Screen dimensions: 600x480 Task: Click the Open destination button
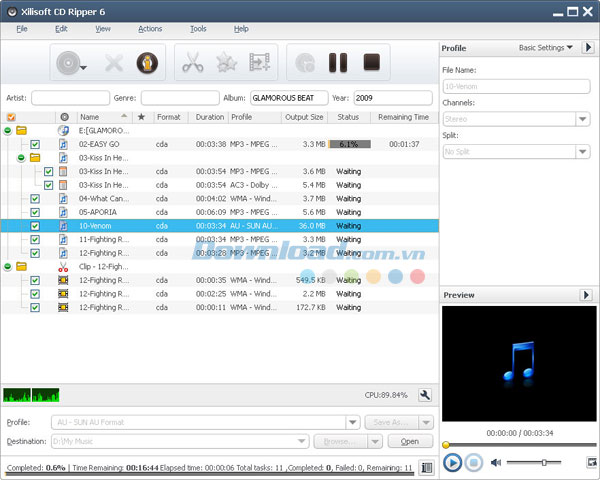click(x=410, y=441)
